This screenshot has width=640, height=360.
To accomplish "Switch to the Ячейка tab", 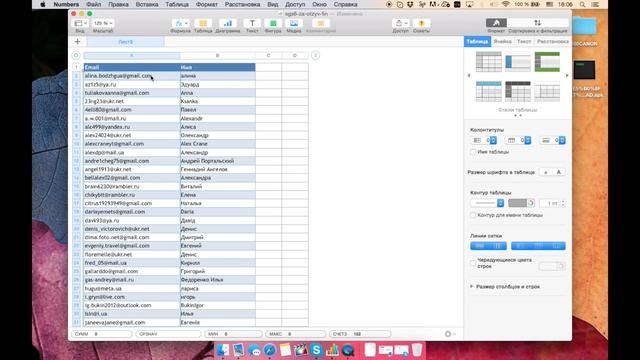I will click(x=502, y=42).
